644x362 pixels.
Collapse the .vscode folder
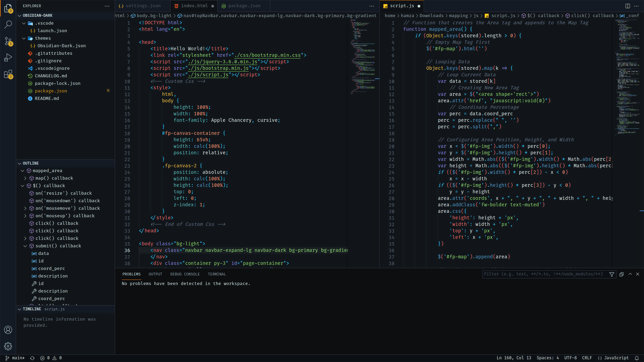coord(24,23)
